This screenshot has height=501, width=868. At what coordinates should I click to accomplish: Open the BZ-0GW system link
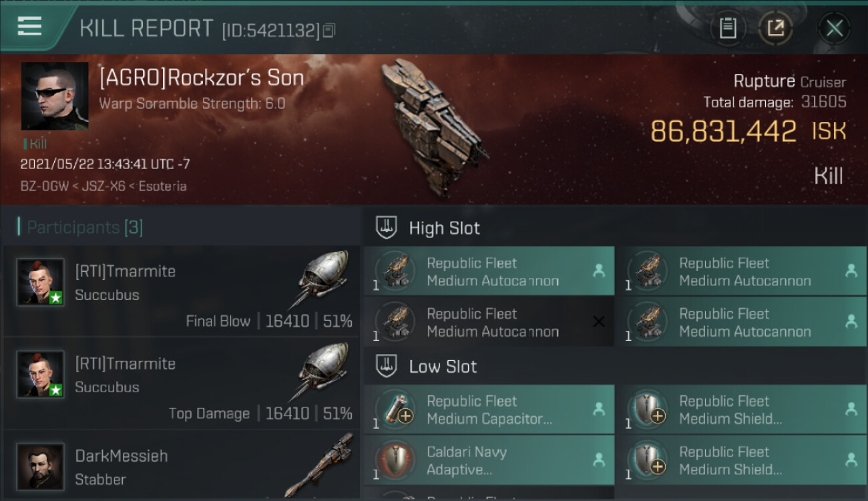point(45,186)
